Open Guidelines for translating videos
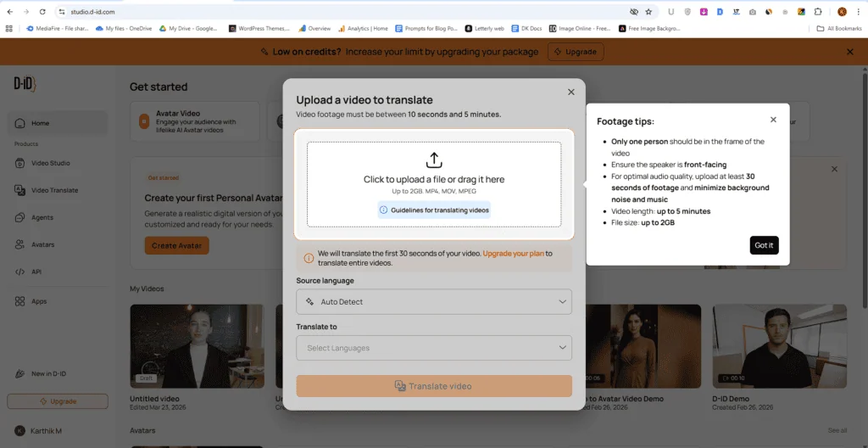Screen dimensions: 868x448 pos(434,210)
